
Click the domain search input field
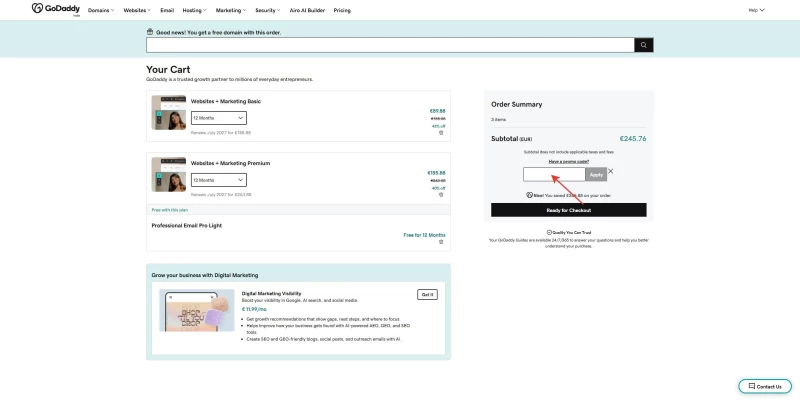(390, 45)
